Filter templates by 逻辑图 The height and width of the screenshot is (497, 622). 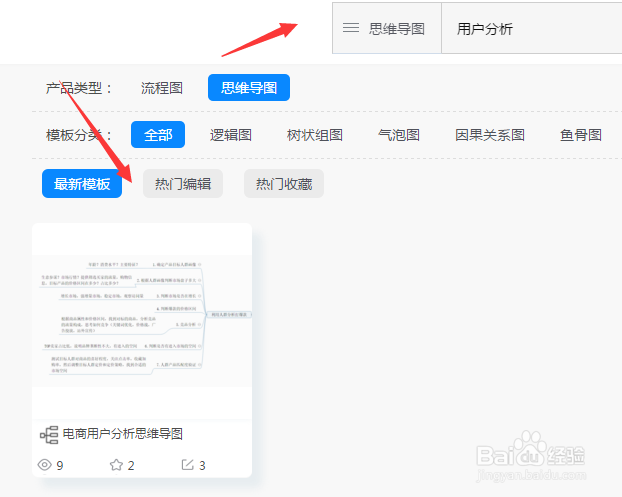click(230, 135)
